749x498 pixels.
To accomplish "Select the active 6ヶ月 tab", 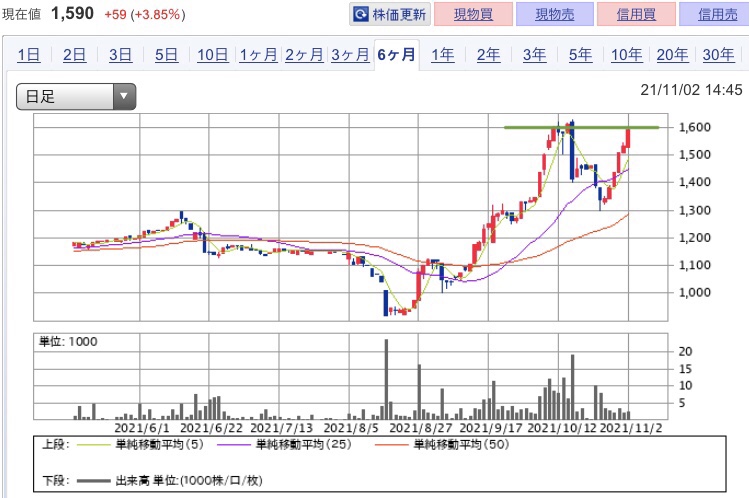I will click(396, 55).
